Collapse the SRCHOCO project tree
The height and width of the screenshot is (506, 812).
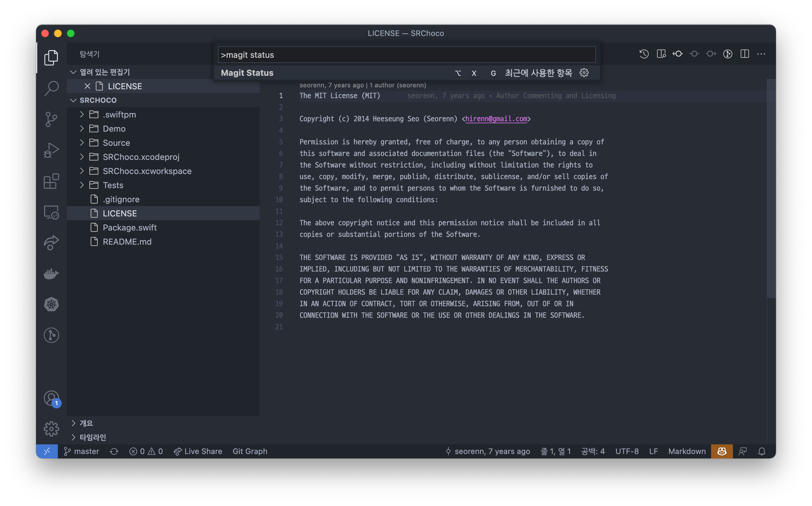point(98,100)
